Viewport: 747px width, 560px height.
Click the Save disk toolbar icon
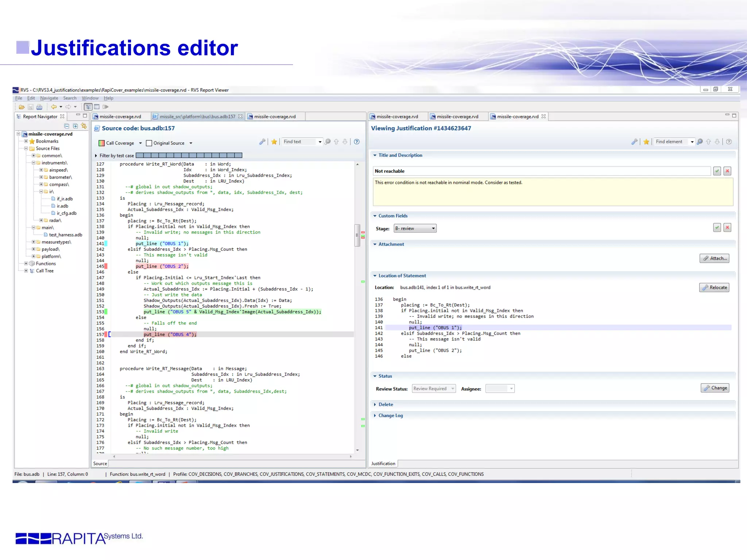tap(31, 107)
